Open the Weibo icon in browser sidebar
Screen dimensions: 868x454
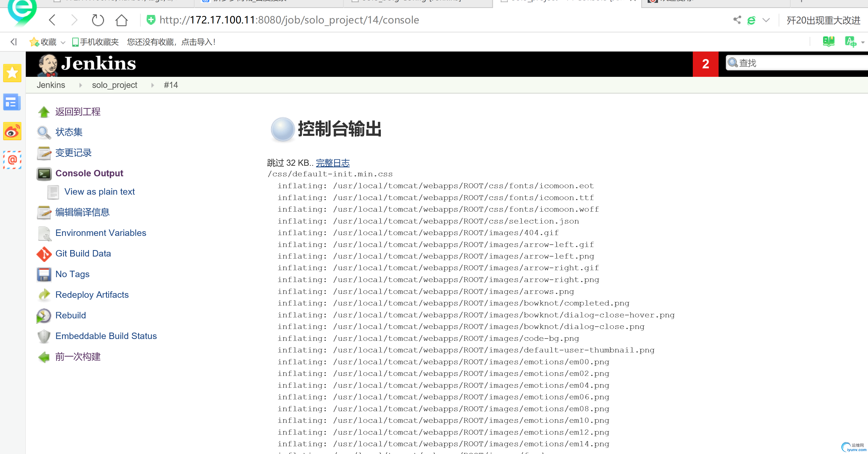coord(12,131)
